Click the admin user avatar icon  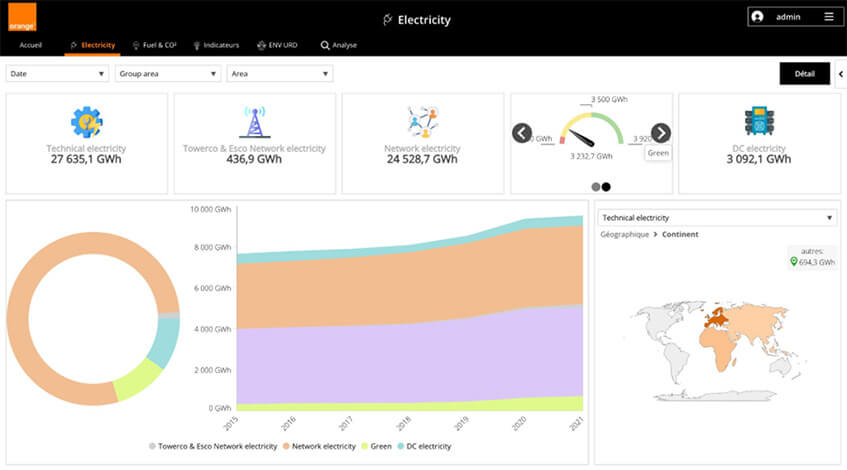click(758, 17)
